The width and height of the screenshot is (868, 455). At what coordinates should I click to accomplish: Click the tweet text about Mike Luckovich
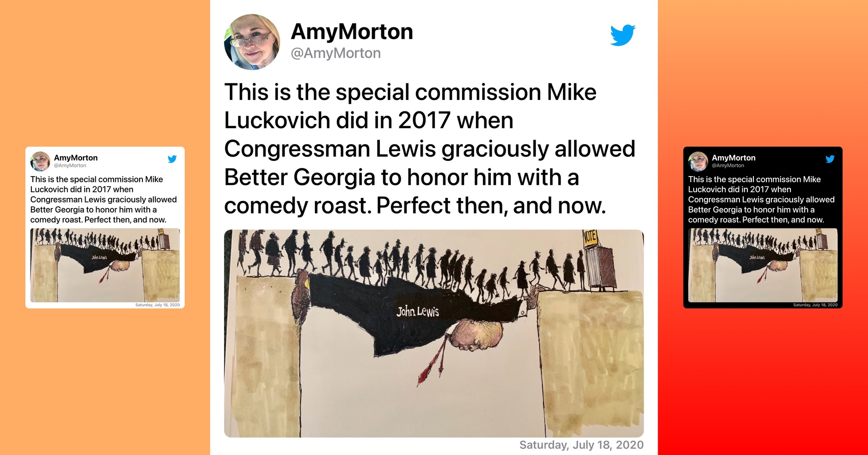[x=430, y=149]
